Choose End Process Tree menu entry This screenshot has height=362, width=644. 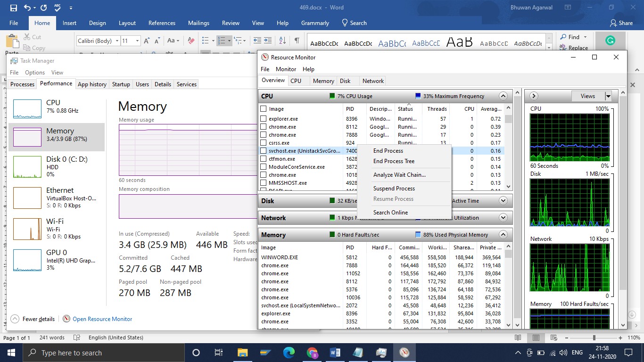point(404,161)
